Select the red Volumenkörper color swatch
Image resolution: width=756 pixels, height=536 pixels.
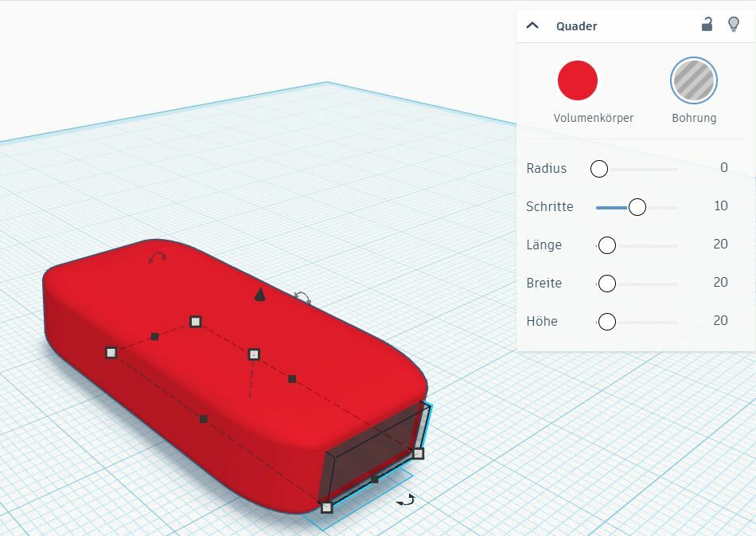578,80
